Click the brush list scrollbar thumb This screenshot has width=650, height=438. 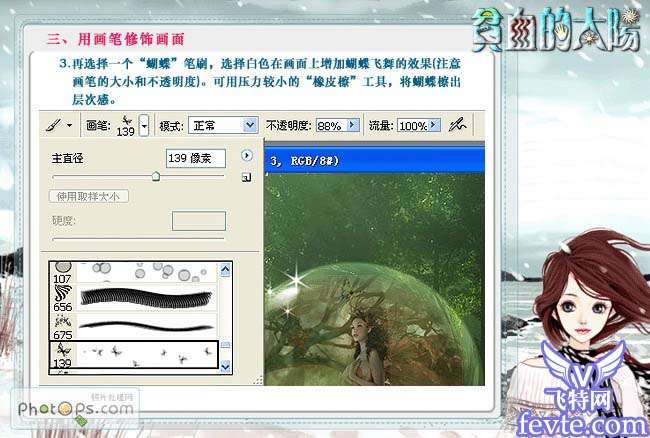225,345
